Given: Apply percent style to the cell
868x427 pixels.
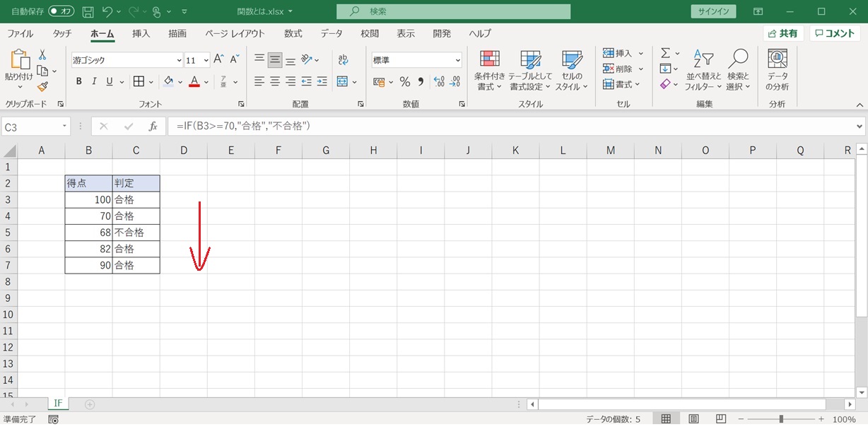Looking at the screenshot, I should point(404,82).
